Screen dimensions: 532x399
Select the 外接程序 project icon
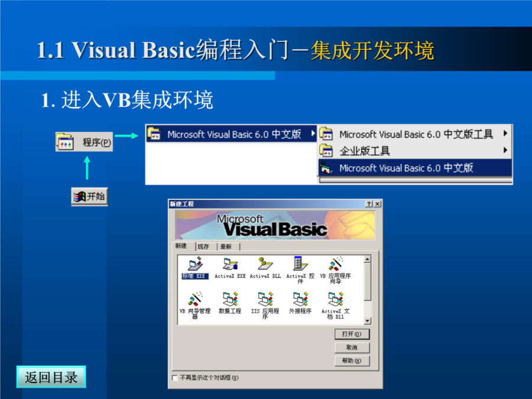click(300, 299)
